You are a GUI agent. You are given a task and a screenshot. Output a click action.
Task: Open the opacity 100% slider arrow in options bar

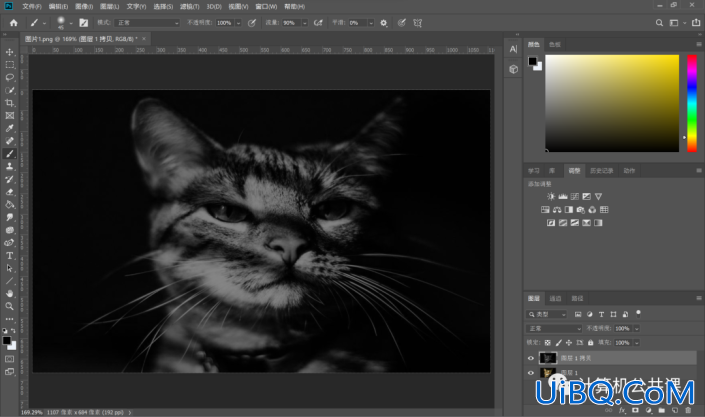238,22
